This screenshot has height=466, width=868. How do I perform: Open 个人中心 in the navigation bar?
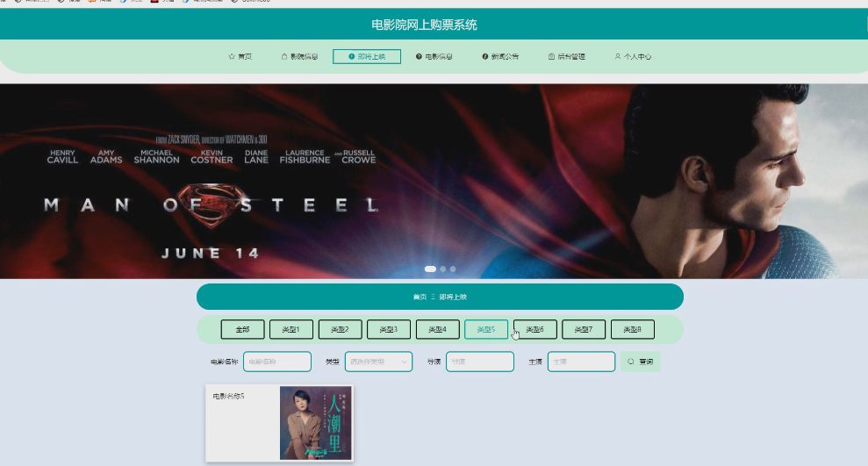tap(633, 56)
